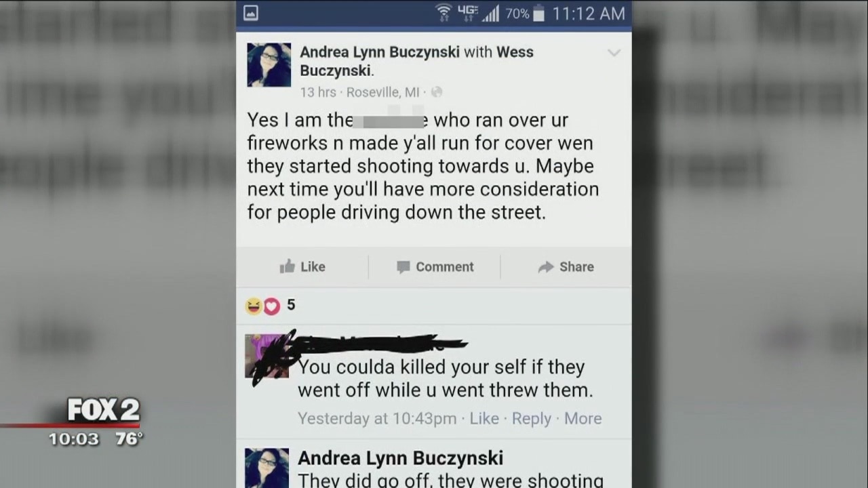Tap the Like thumbs-up icon

(x=288, y=266)
